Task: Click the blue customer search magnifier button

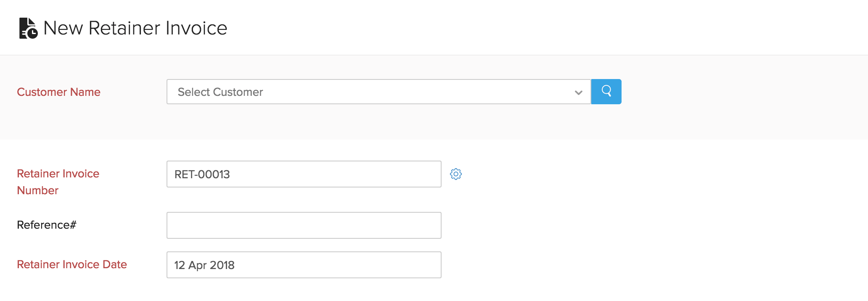Action: tap(606, 92)
